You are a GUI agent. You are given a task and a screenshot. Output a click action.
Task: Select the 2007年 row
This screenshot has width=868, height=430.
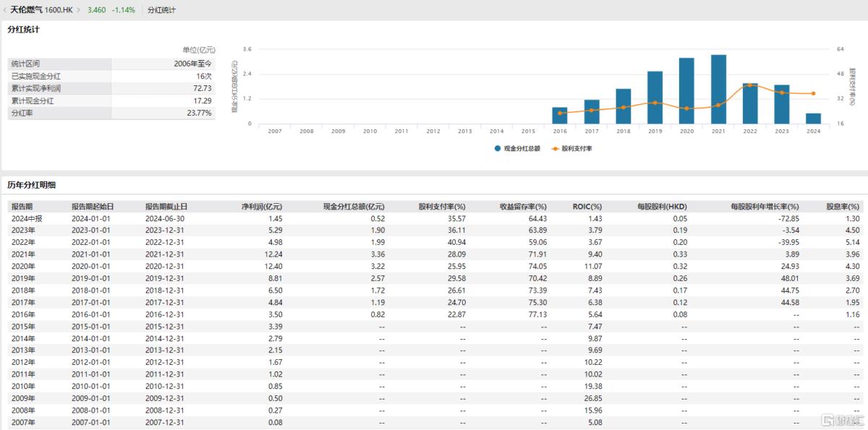point(434,423)
